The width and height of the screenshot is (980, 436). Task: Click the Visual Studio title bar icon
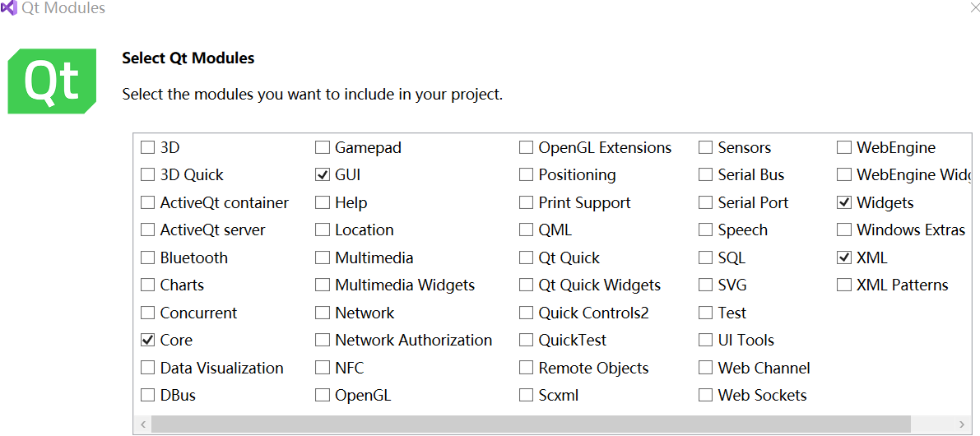(9, 8)
